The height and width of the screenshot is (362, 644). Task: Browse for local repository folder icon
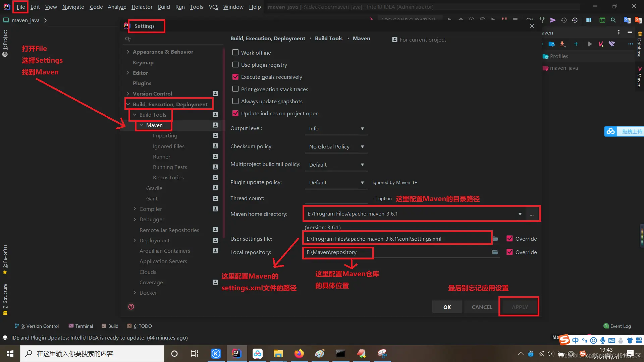coord(495,252)
